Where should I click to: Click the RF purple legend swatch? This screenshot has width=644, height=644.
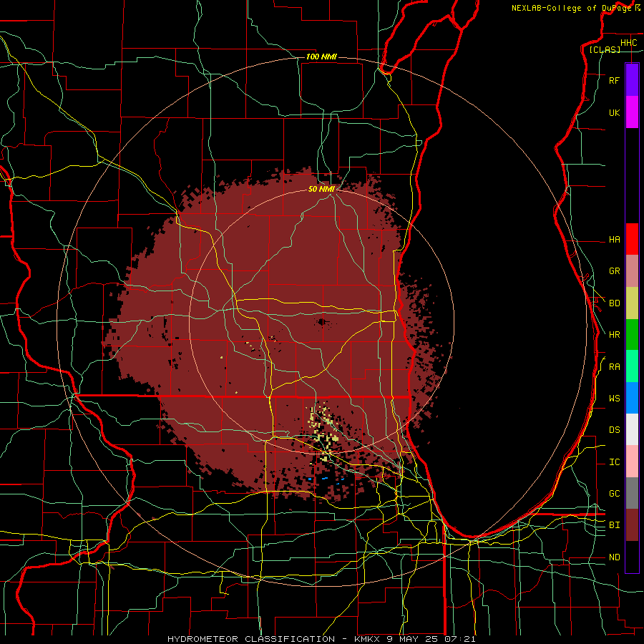point(632,80)
